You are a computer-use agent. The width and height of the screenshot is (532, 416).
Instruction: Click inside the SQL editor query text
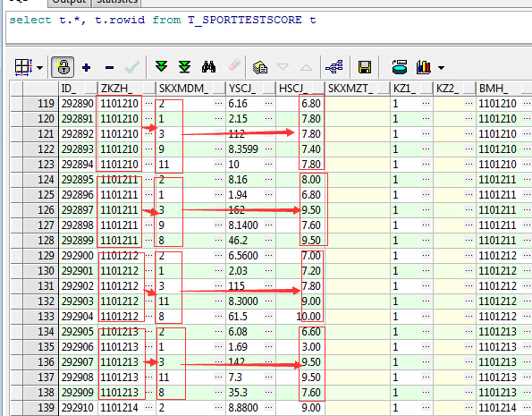pos(163,20)
